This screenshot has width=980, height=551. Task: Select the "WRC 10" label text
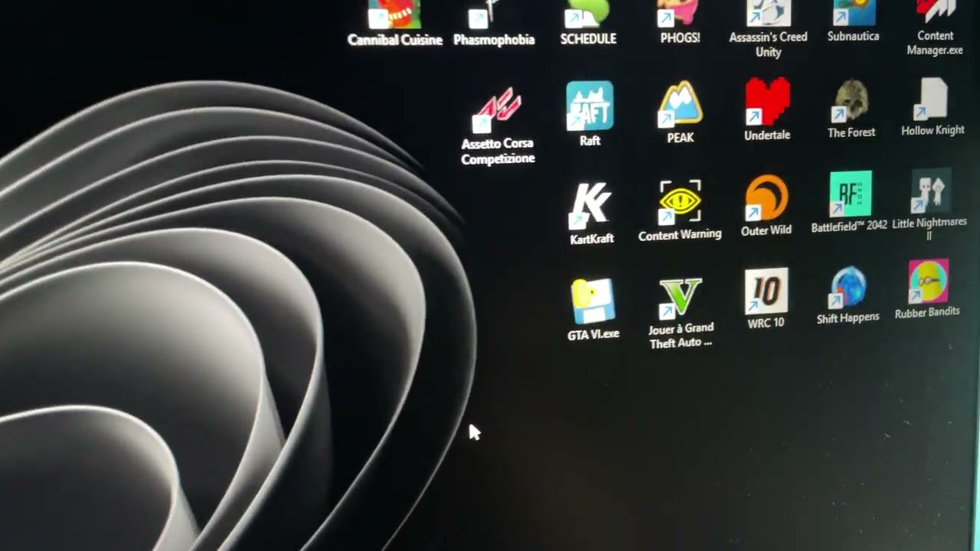coord(766,323)
